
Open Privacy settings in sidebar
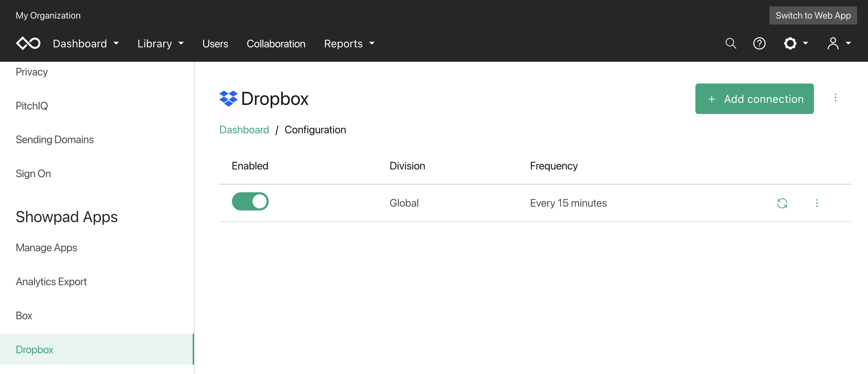tap(32, 72)
